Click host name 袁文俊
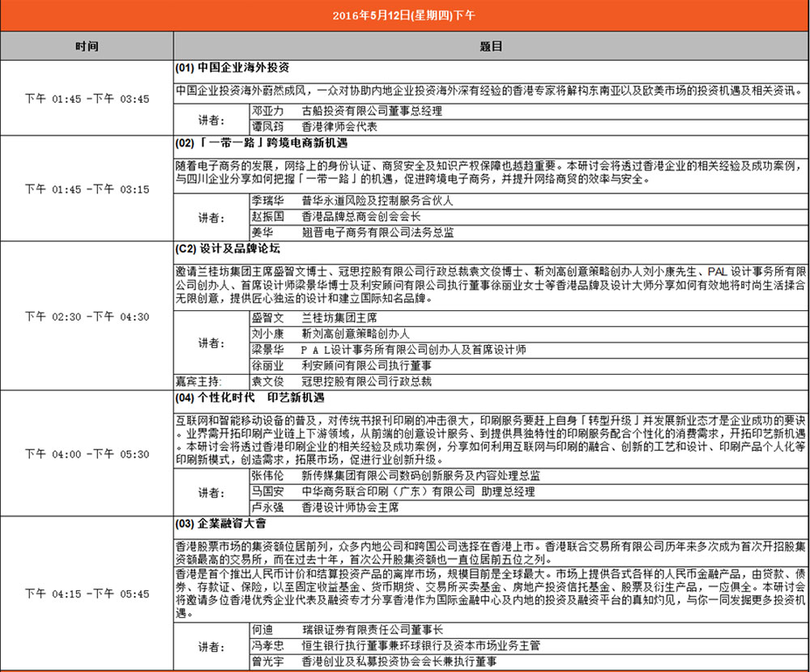 click(267, 381)
